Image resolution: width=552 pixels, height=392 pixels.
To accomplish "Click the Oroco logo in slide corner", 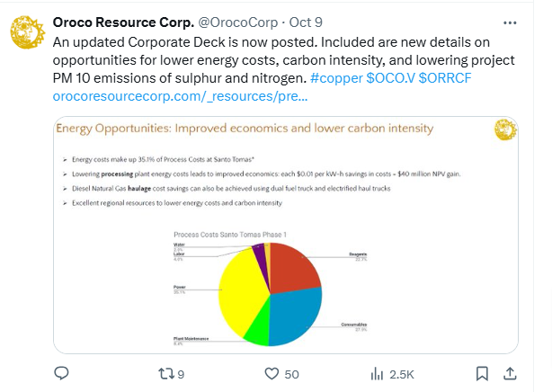I will click(505, 129).
